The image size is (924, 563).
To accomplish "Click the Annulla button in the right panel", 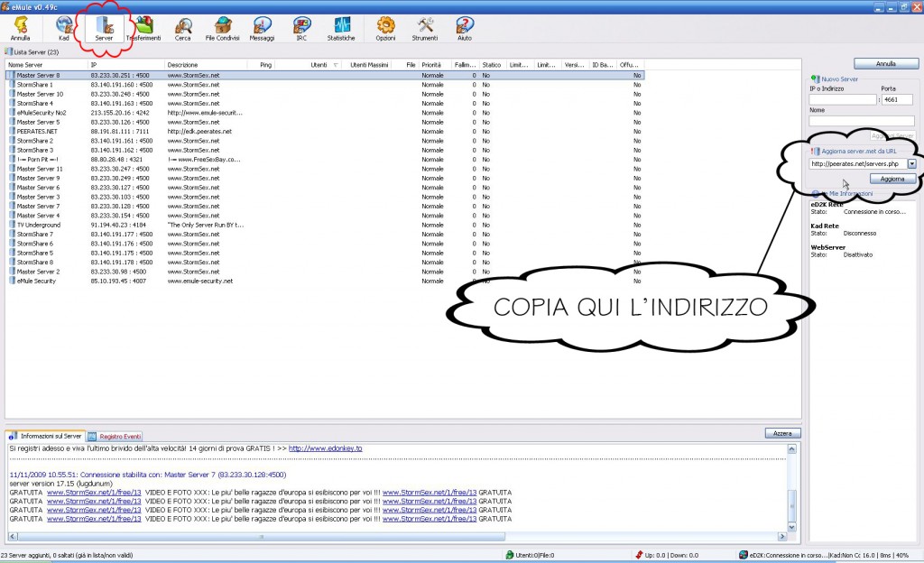I will tap(886, 63).
